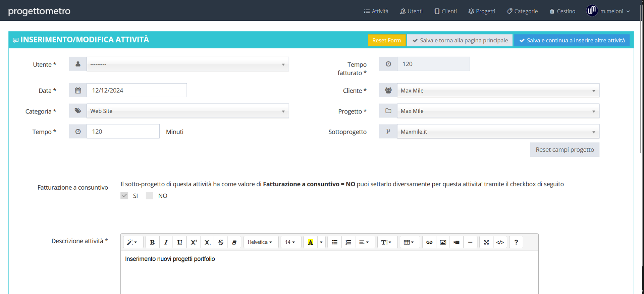Insert an unordered bullet list
Image resolution: width=644 pixels, height=294 pixels.
[x=334, y=242]
